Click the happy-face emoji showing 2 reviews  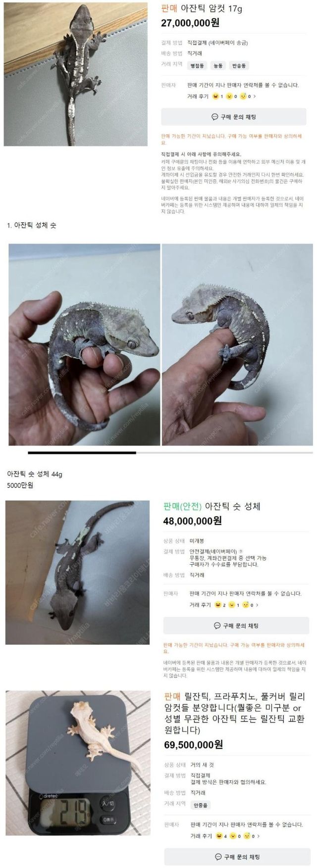218,605
